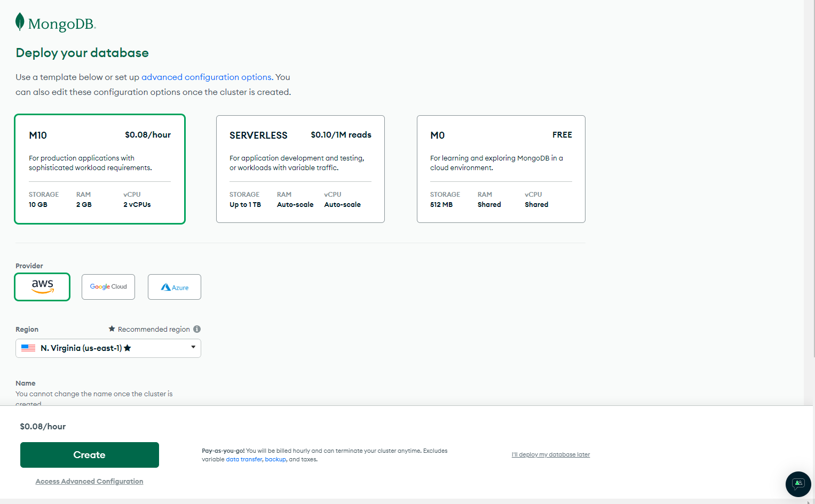Viewport: 815px width, 504px height.
Task: Click the Recommended region info icon
Action: (197, 329)
